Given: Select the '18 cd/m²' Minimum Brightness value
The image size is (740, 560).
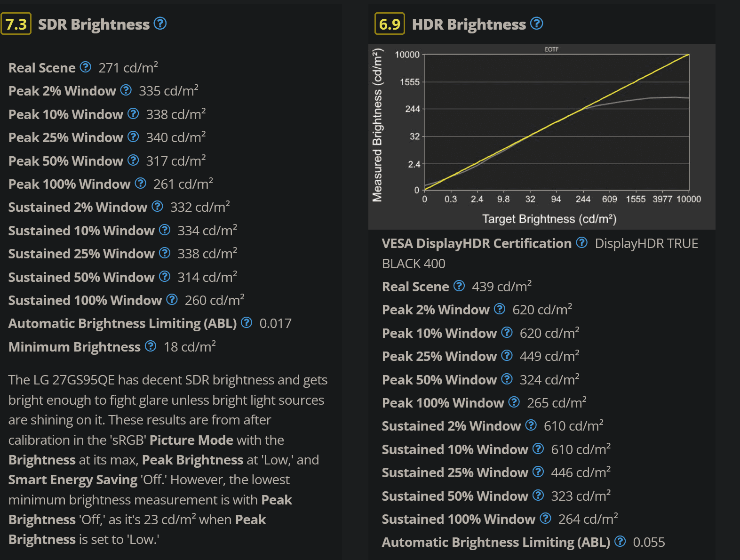Looking at the screenshot, I should (x=190, y=347).
